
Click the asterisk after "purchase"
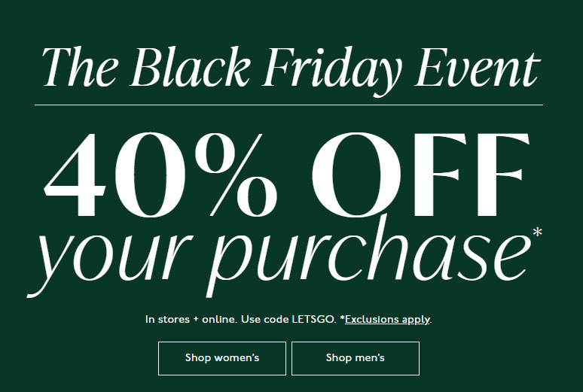click(538, 232)
